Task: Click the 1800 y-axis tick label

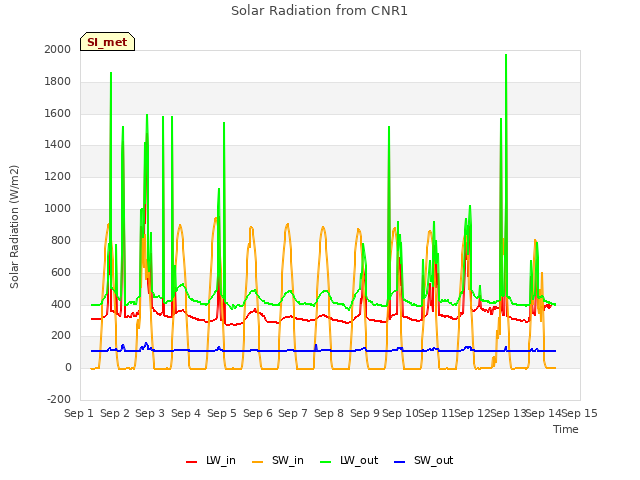Action: (58, 82)
